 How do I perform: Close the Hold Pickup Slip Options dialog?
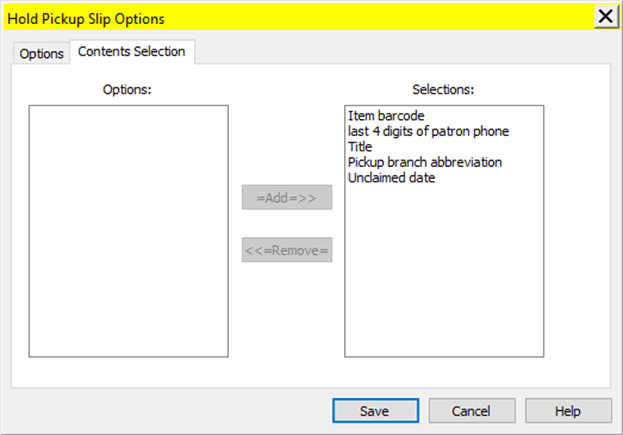pos(605,17)
